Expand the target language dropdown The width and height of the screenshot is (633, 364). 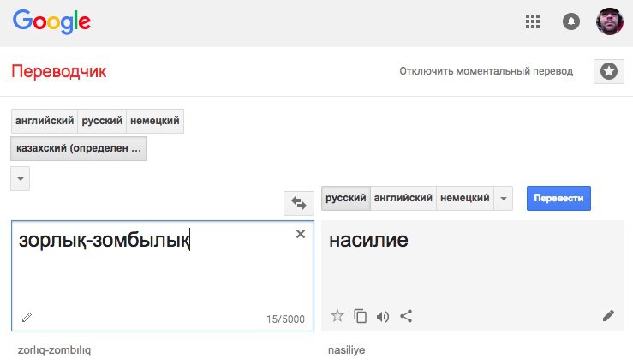tap(504, 198)
